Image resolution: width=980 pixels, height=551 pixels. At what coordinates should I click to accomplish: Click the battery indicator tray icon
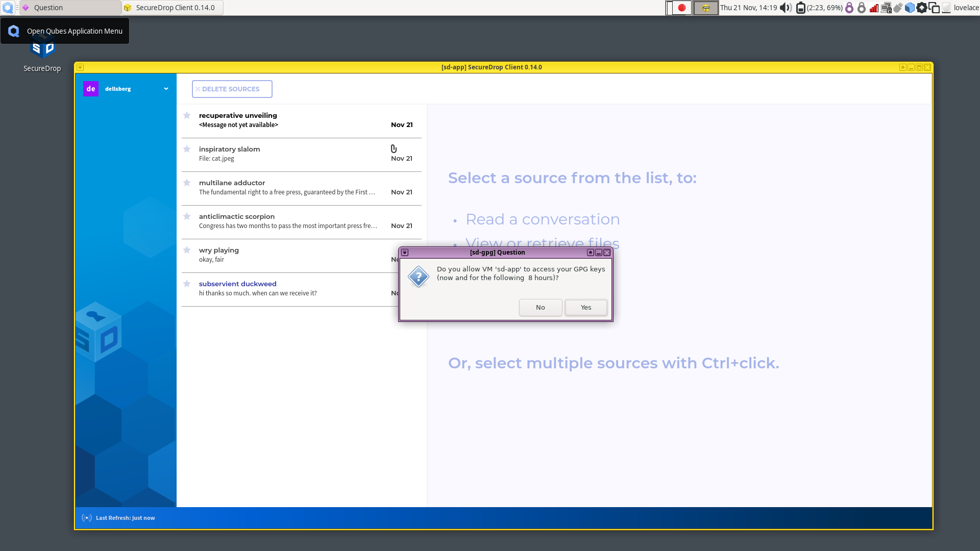coord(801,8)
